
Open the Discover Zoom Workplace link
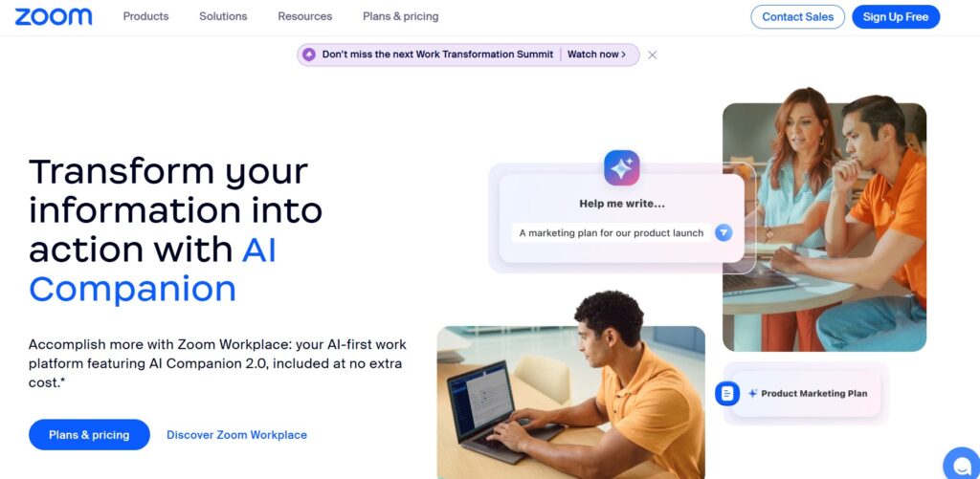tap(237, 435)
